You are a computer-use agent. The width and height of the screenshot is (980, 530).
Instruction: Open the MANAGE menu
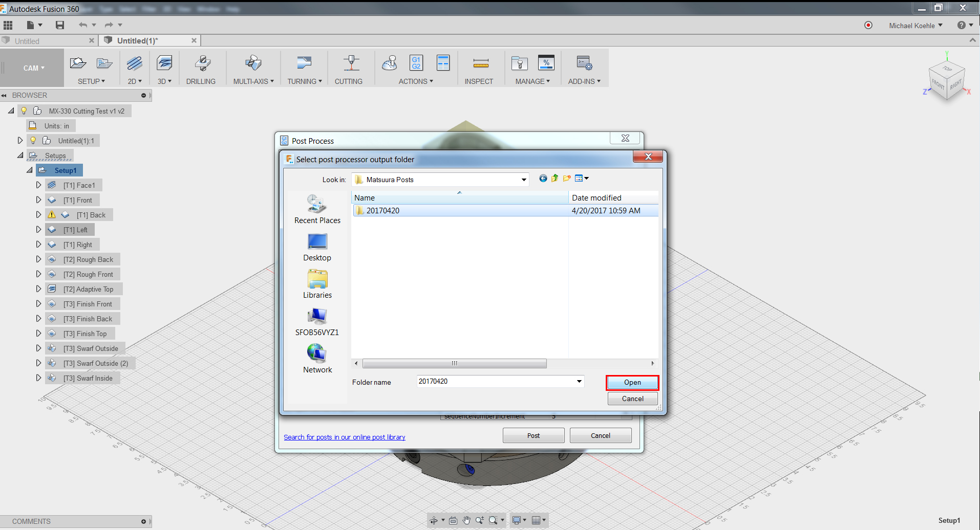point(532,81)
